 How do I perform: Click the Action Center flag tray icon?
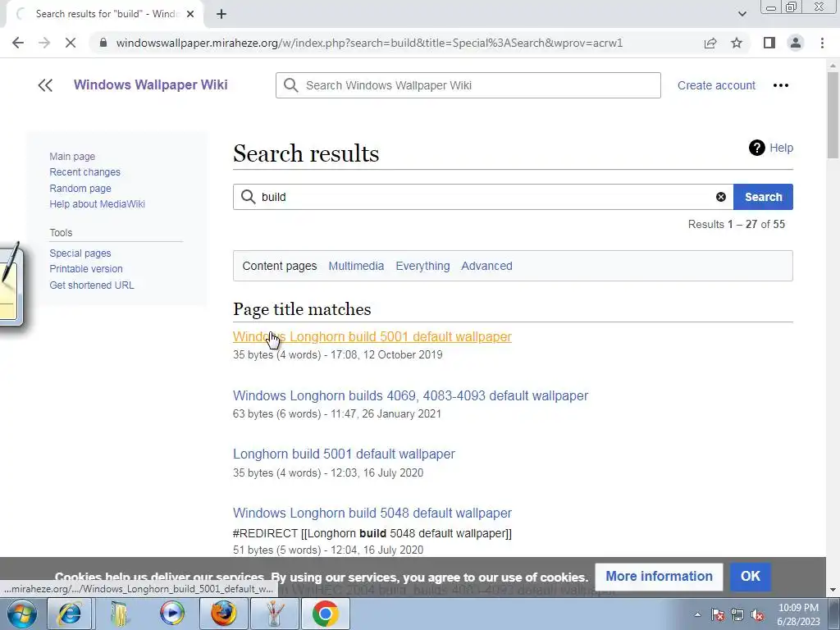(x=718, y=614)
